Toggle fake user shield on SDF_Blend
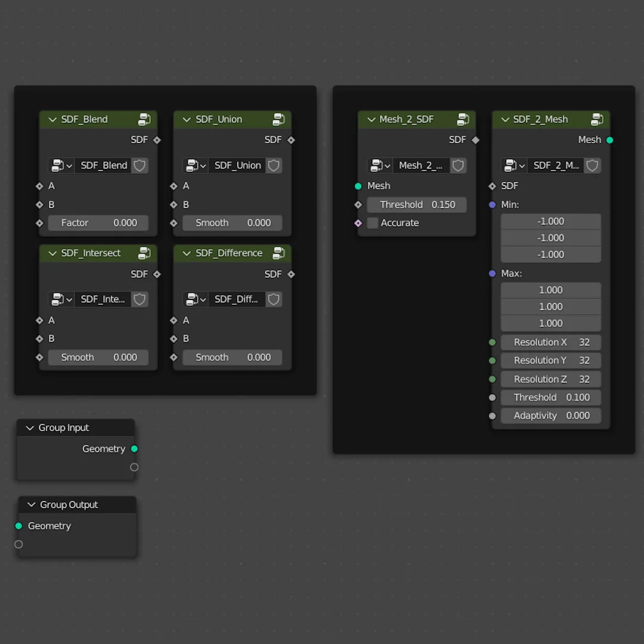This screenshot has width=644, height=644. coord(140,166)
